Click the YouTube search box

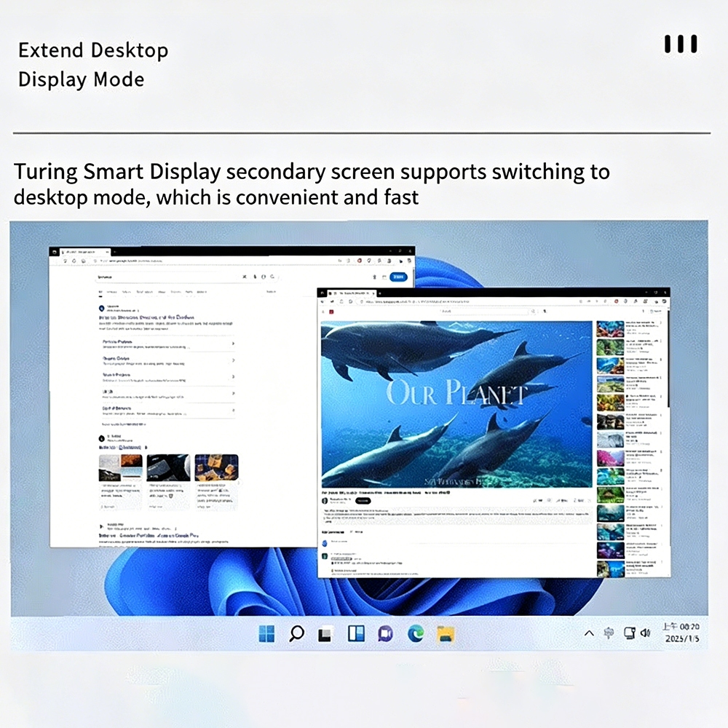(483, 311)
